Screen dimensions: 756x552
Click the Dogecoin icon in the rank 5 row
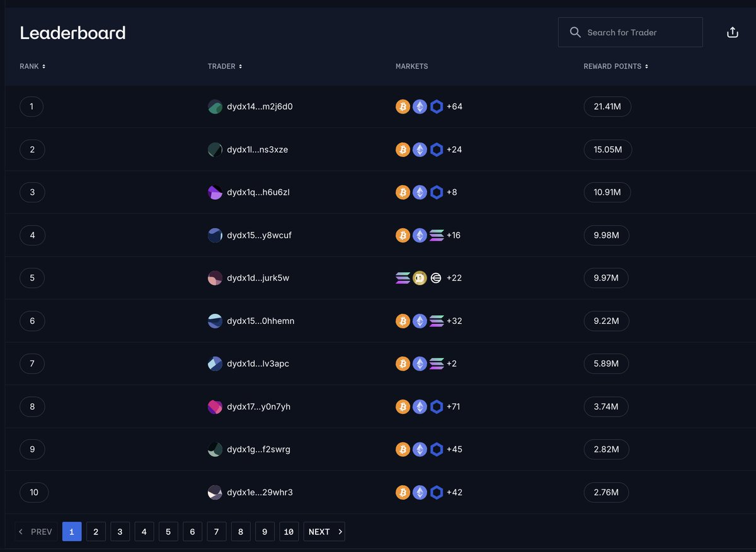coord(420,278)
